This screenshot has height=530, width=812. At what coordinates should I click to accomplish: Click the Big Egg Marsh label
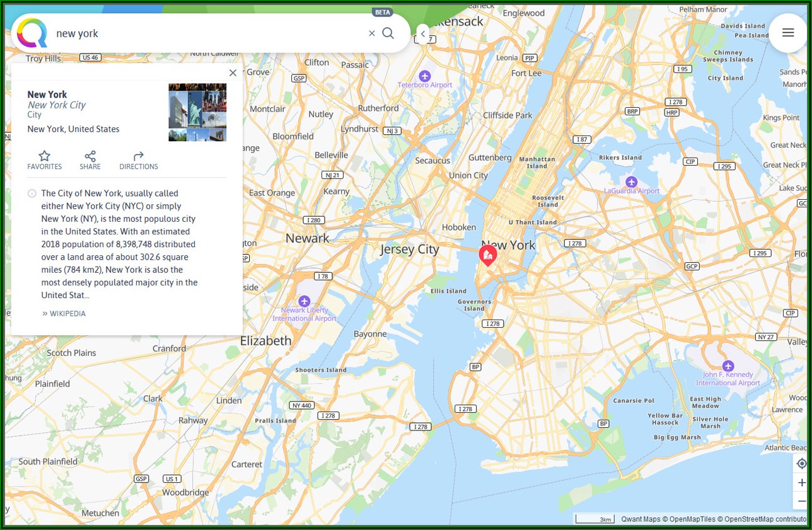click(676, 437)
